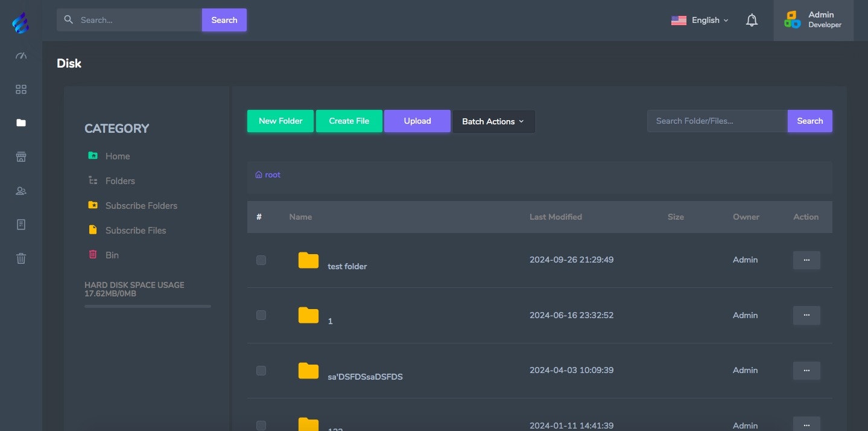Screen dimensions: 868x431
Task: Click the Name column header
Action: pos(300,217)
